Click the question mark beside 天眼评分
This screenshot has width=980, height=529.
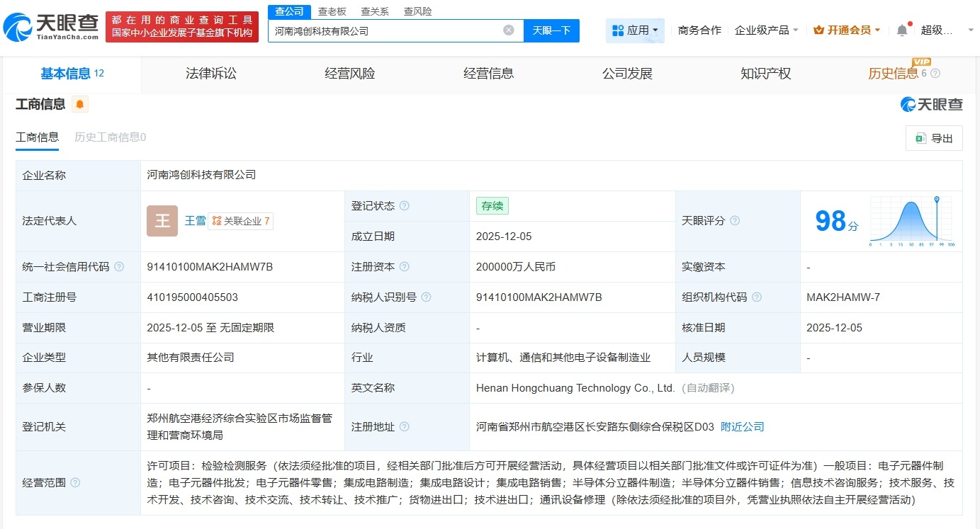pyautogui.click(x=735, y=221)
